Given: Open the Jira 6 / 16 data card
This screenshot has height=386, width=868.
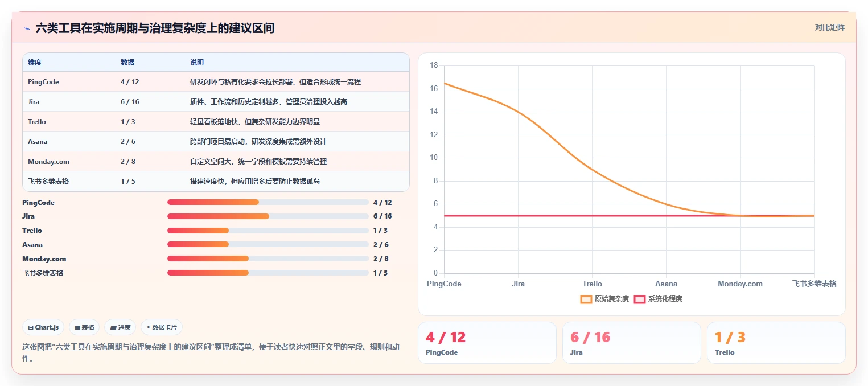Looking at the screenshot, I should coord(632,343).
